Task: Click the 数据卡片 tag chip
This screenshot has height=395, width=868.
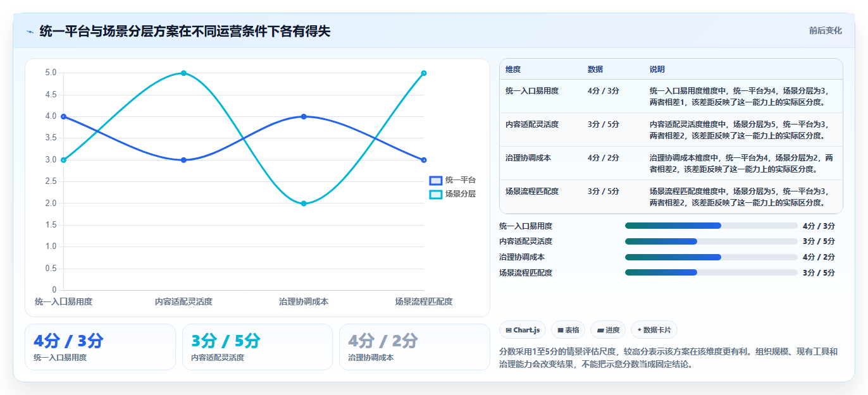Action: pyautogui.click(x=654, y=330)
